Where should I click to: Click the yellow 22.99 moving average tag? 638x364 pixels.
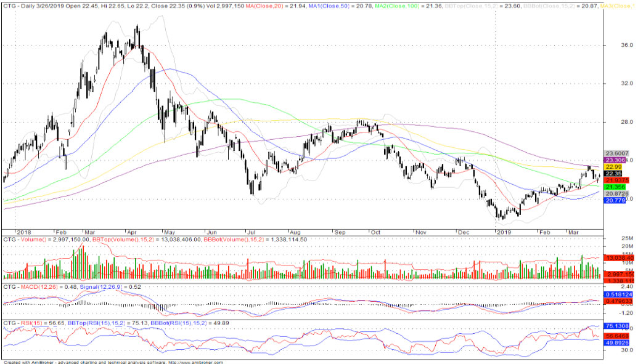coord(614,166)
